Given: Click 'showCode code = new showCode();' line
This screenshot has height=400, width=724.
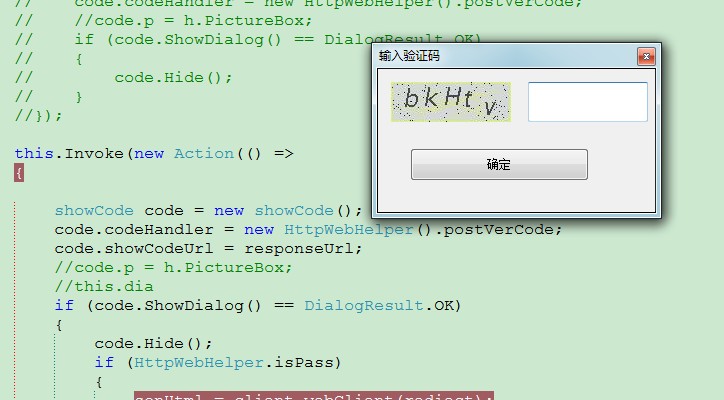Looking at the screenshot, I should pyautogui.click(x=208, y=211).
